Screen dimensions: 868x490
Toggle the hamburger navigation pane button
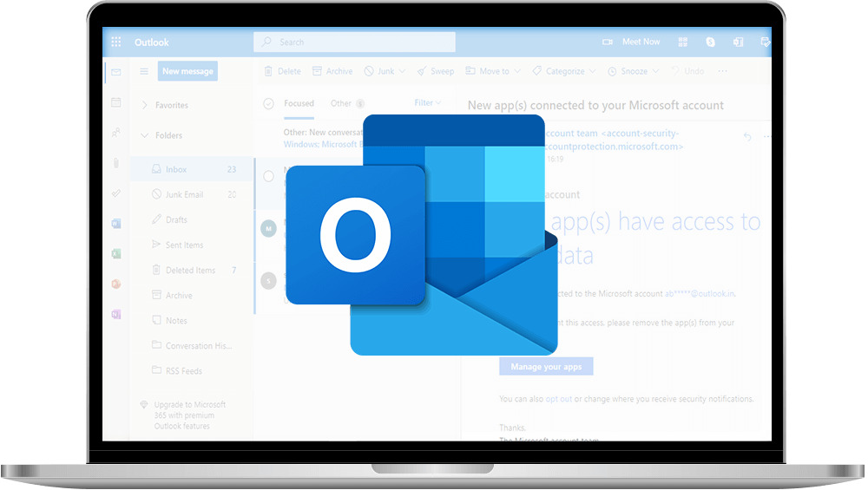144,71
